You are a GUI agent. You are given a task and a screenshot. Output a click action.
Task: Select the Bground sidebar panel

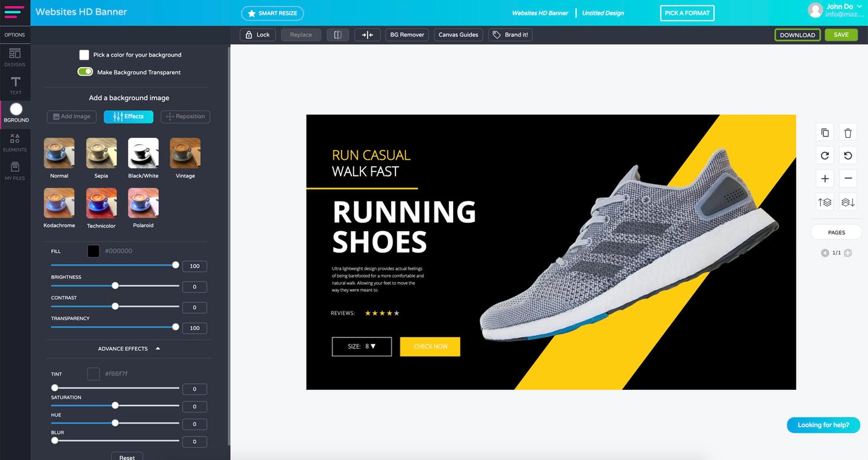(16, 113)
